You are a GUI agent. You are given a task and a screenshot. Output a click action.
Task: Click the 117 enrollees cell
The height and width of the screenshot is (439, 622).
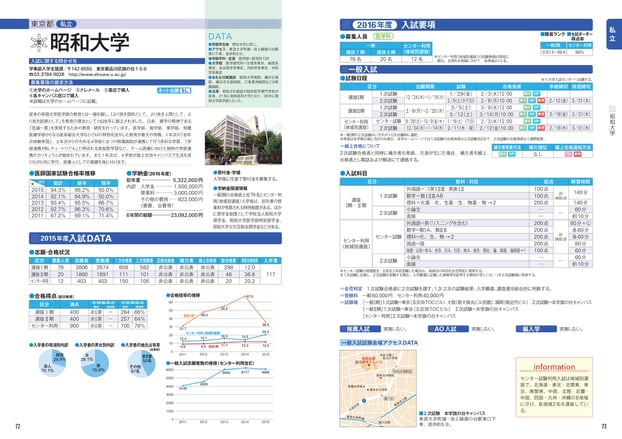[271, 274]
